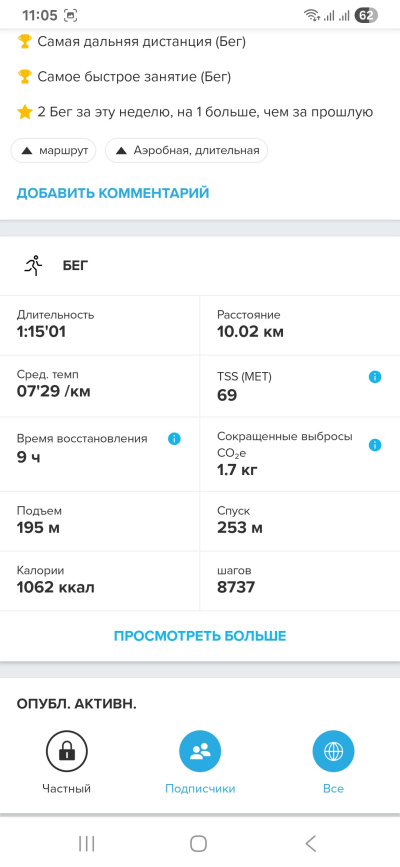Open the Расстояние 10.02 км cell

300,326
